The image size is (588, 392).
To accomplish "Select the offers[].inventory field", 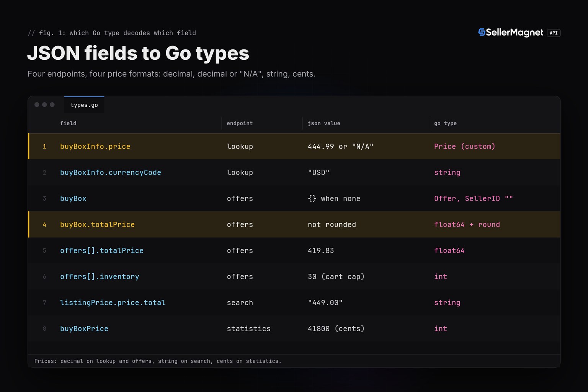I will (x=100, y=276).
